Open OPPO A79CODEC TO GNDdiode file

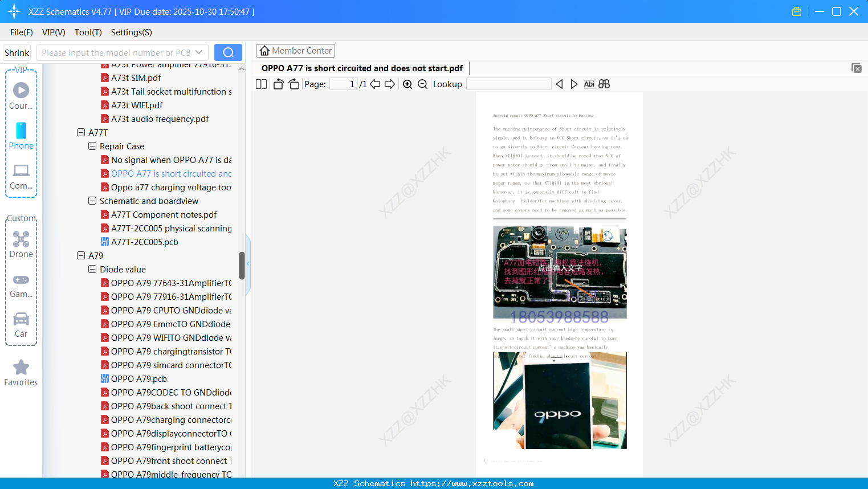pos(166,393)
